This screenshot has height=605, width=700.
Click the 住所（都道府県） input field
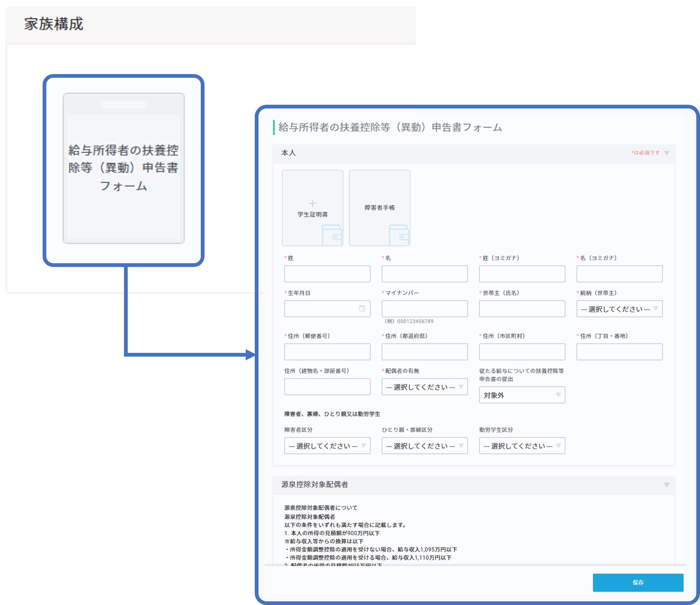(425, 352)
